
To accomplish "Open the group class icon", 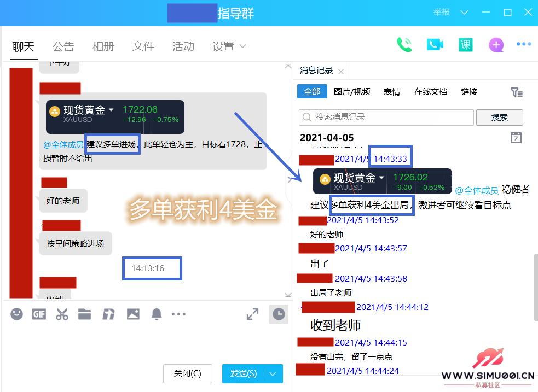I will coord(465,45).
